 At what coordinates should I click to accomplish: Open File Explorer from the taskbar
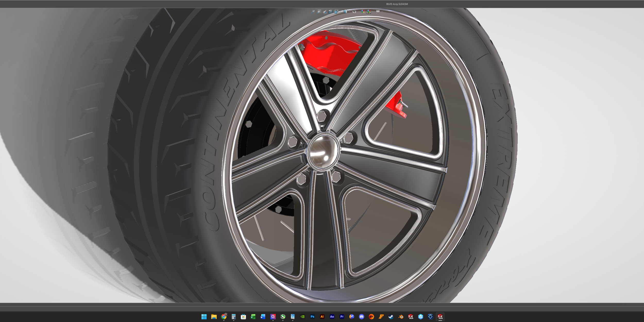pyautogui.click(x=214, y=317)
